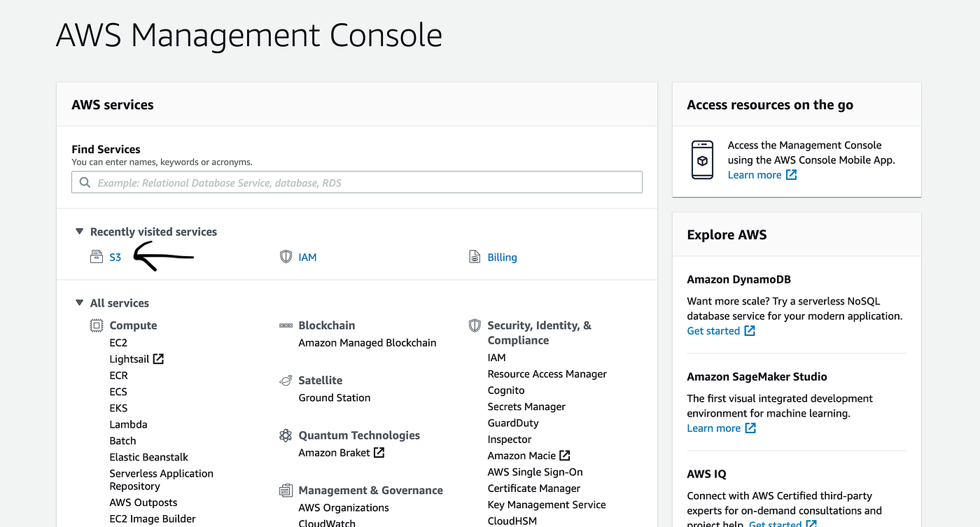Click the Quantum Technologies atom icon
The height and width of the screenshot is (527, 980).
coord(286,435)
